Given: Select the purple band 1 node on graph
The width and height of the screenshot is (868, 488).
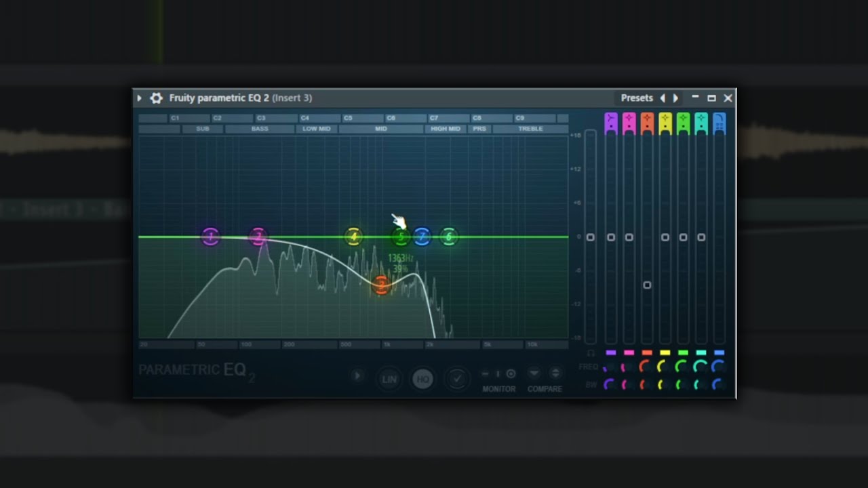Looking at the screenshot, I should pyautogui.click(x=211, y=237).
